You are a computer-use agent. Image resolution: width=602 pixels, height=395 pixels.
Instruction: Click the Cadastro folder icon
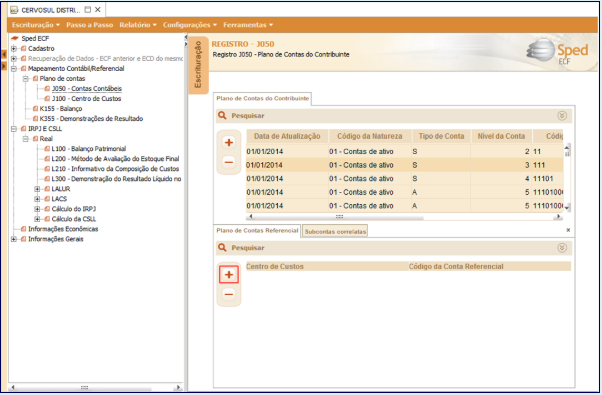23,49
